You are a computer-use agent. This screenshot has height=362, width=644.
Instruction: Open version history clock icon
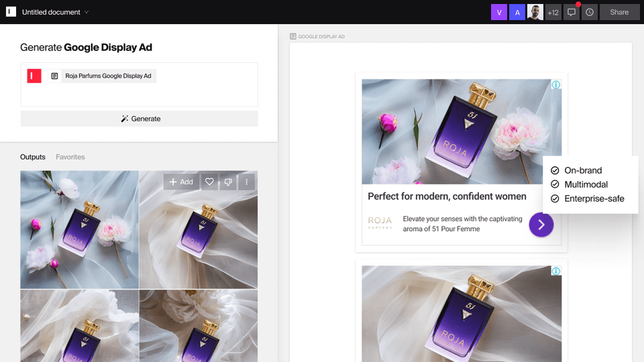590,12
